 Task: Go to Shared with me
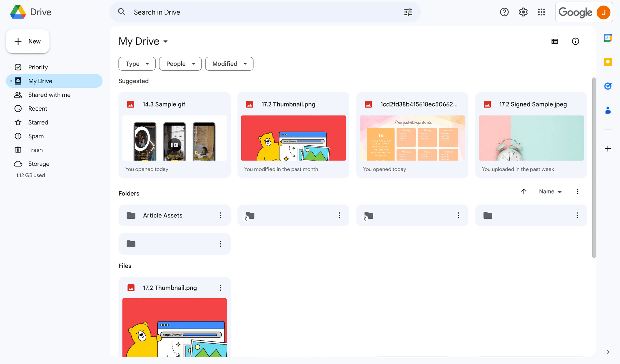point(49,95)
